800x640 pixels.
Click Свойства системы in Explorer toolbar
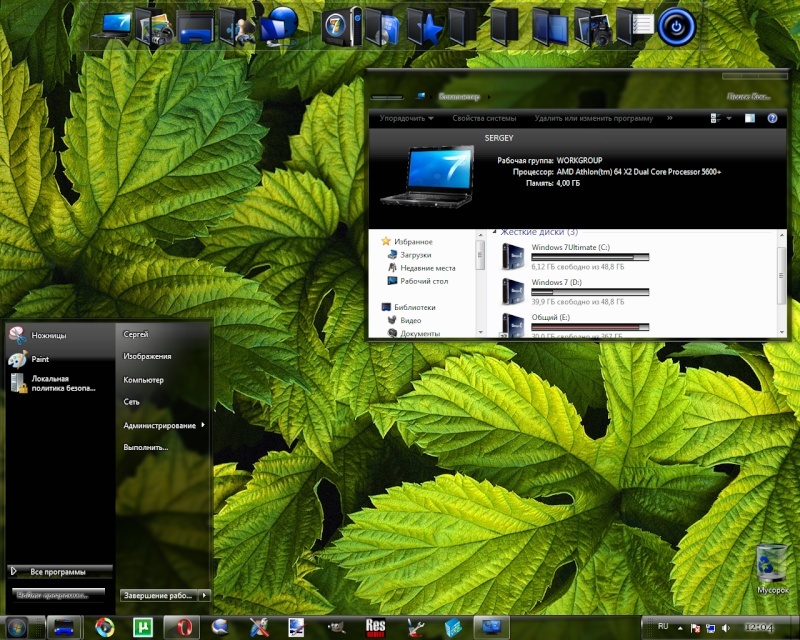point(484,118)
